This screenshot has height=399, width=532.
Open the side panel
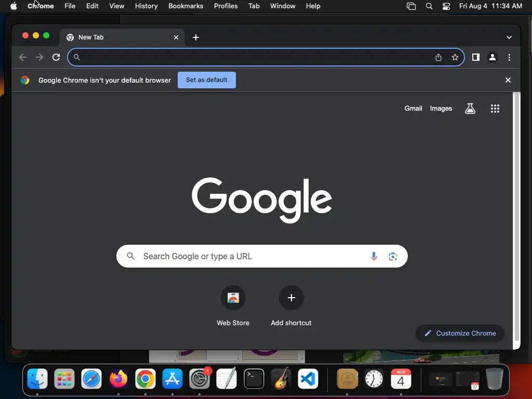pos(476,57)
